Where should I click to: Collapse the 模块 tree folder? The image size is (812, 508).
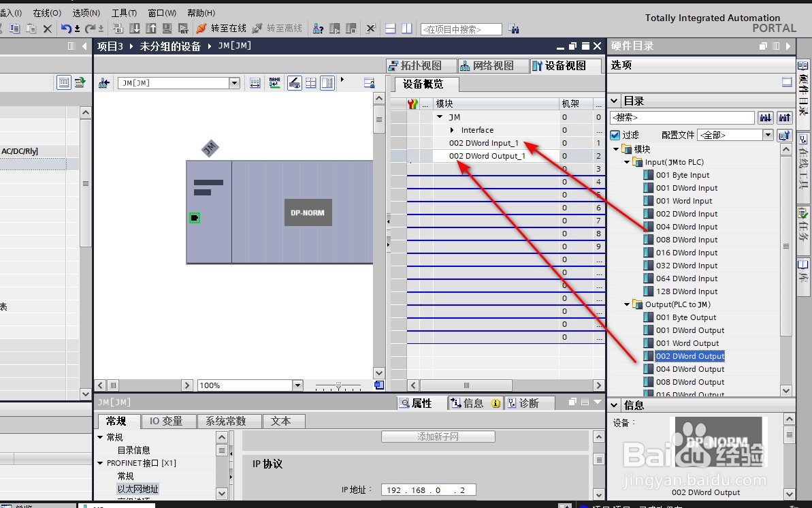click(616, 149)
